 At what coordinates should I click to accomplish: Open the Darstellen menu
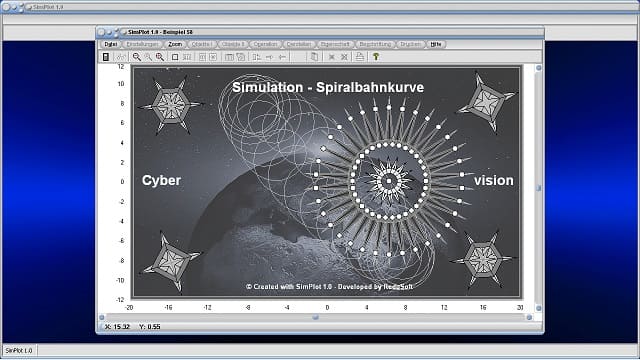point(299,44)
